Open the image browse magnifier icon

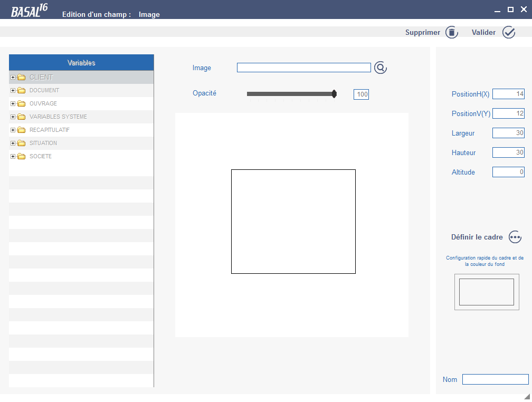click(x=381, y=68)
